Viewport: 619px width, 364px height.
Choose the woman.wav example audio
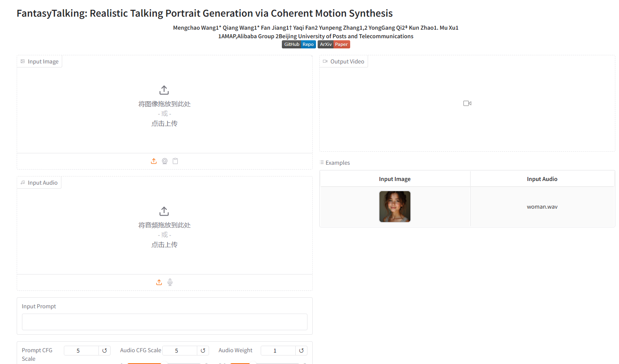click(542, 207)
